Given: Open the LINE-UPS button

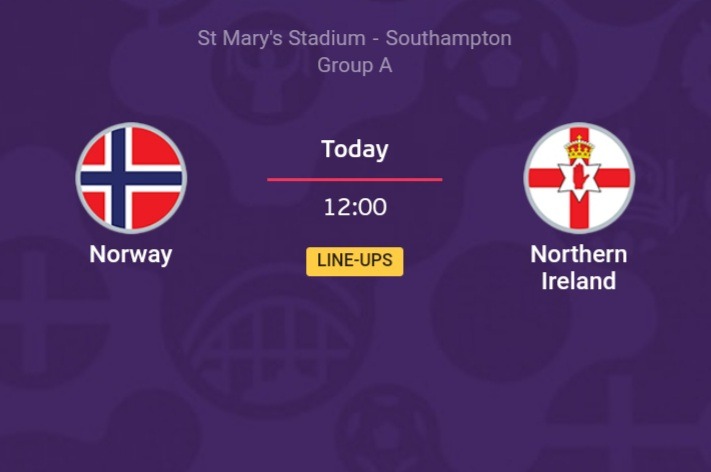Looking at the screenshot, I should pos(354,261).
